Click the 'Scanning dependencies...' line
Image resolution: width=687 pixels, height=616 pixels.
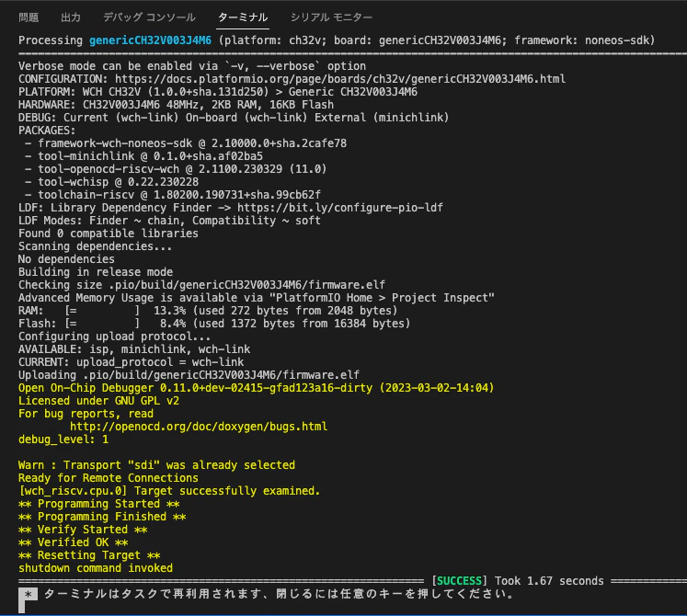[95, 246]
